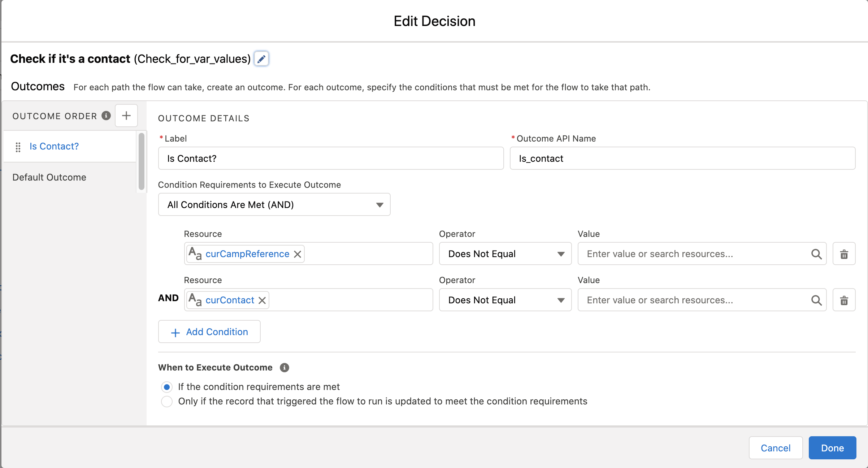Click the Check if it's a contact heading
This screenshot has height=468, width=868.
70,58
